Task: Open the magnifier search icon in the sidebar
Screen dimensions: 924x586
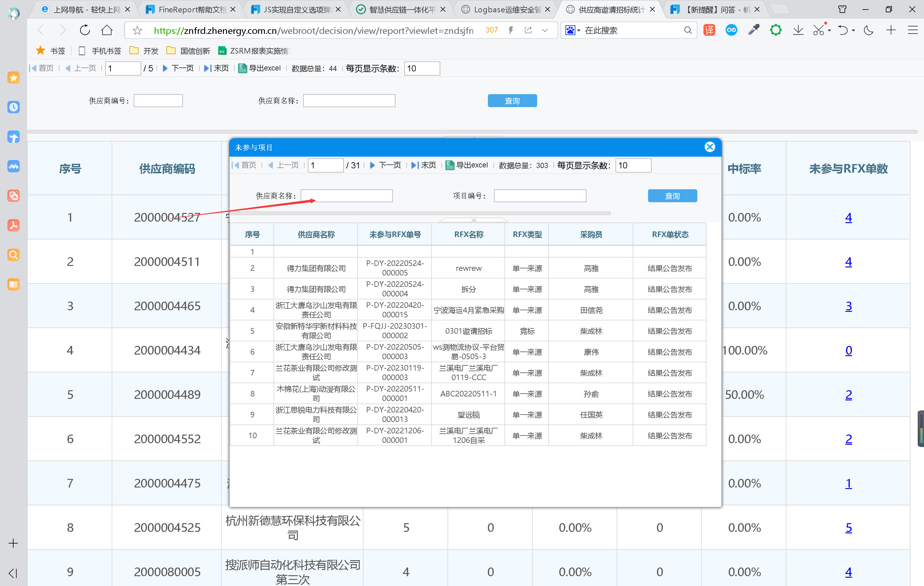Action: point(14,255)
